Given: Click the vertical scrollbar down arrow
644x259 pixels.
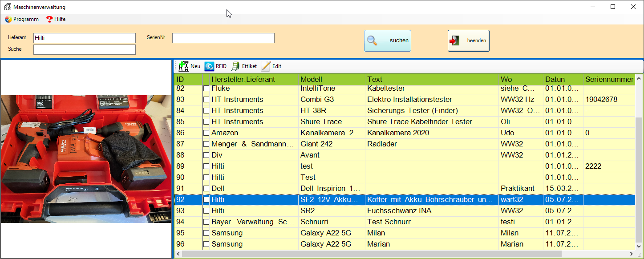Looking at the screenshot, I should click(640, 246).
